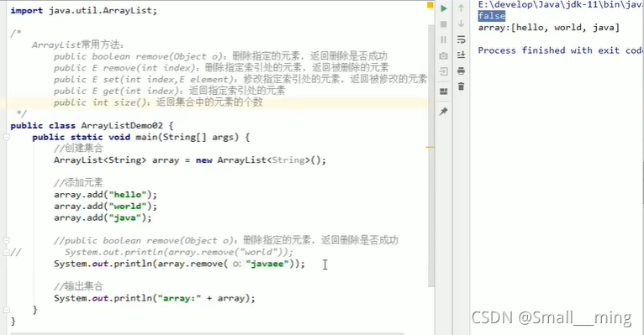This screenshot has height=335, width=644.
Task: Toggle soft-wrap in console
Action: (x=461, y=39)
